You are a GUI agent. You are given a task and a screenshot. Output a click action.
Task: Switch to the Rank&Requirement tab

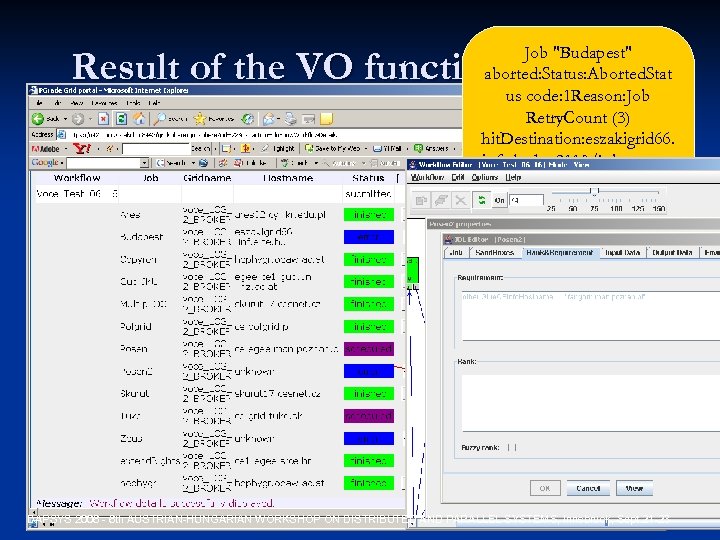coord(560,253)
